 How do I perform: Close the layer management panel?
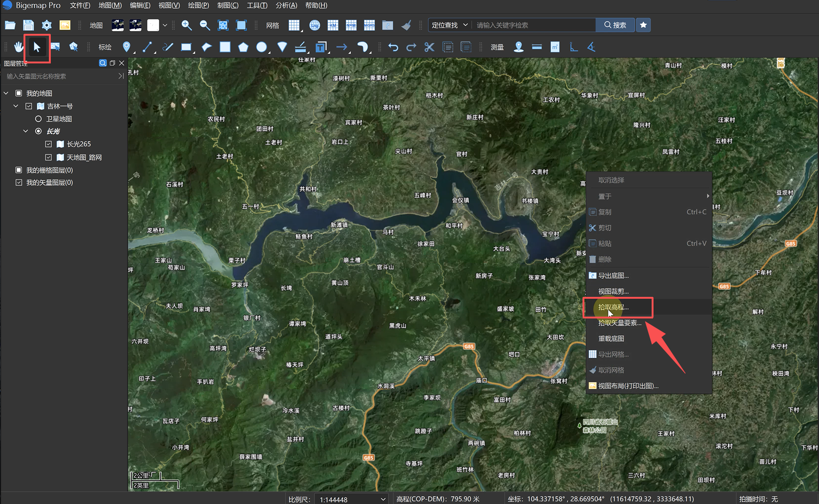tap(122, 63)
